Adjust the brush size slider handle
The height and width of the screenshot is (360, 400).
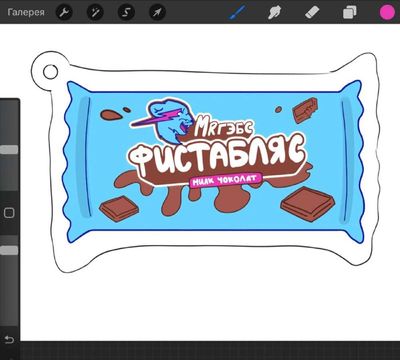[x=9, y=149]
